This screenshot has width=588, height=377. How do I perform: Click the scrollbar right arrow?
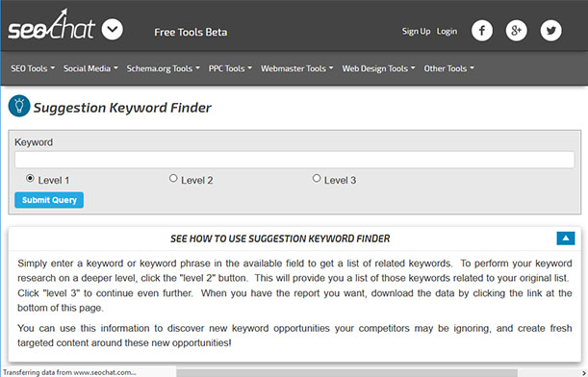pos(583,373)
